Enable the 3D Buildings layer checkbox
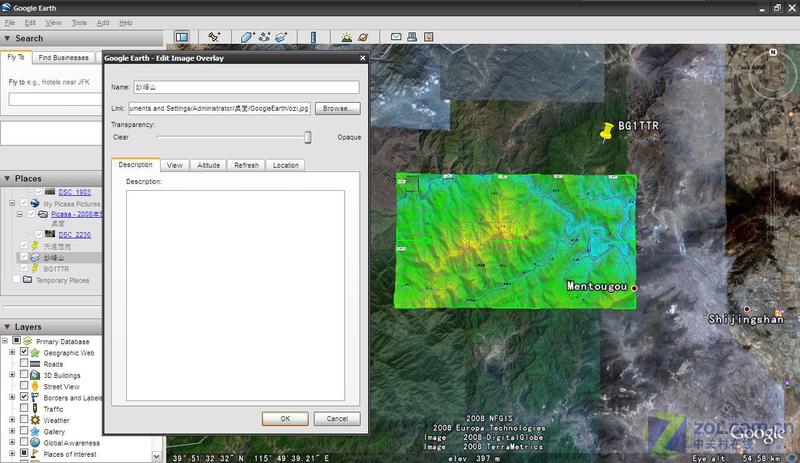 pos(24,374)
